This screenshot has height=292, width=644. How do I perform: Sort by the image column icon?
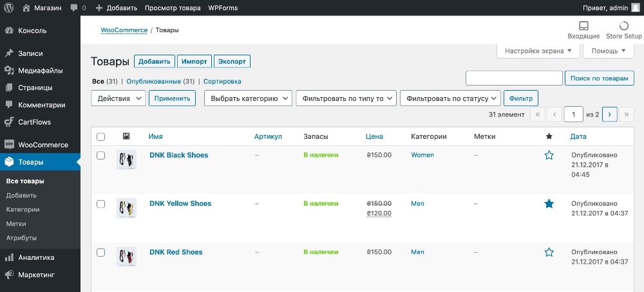[126, 136]
